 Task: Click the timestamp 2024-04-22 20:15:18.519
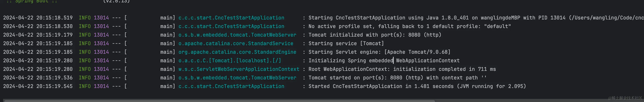point(38,18)
